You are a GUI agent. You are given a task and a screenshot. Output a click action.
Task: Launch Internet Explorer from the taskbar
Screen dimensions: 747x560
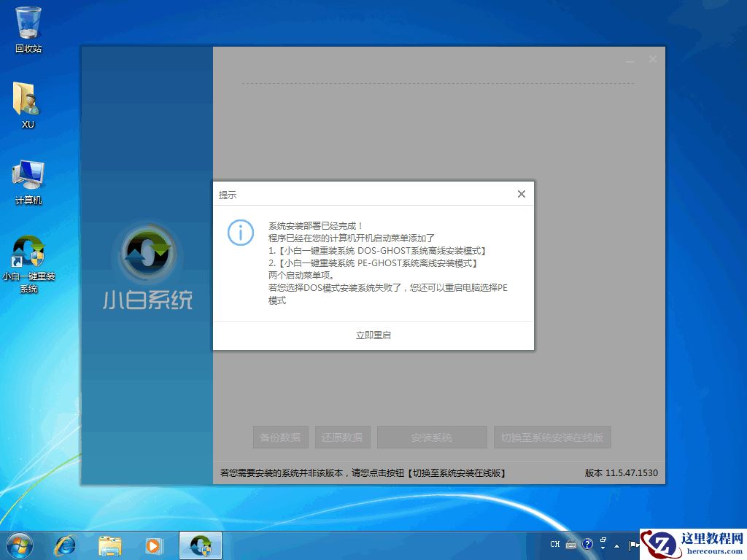[x=65, y=545]
